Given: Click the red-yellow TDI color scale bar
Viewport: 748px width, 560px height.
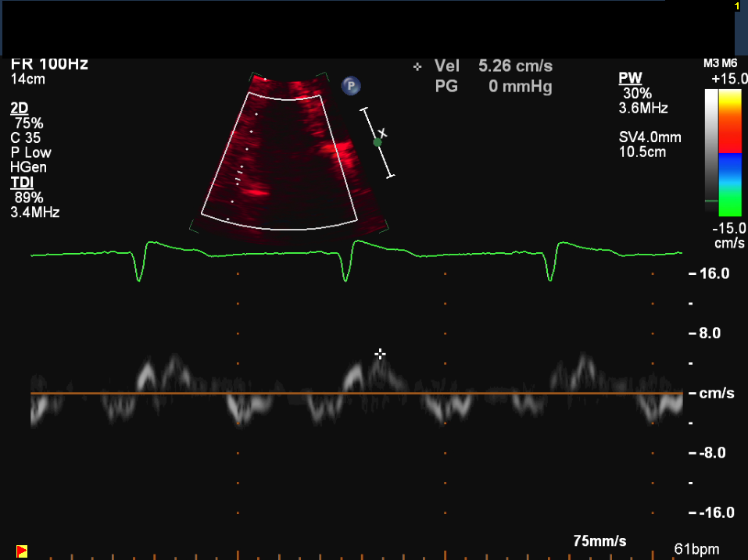Looking at the screenshot, I should pos(729,152).
